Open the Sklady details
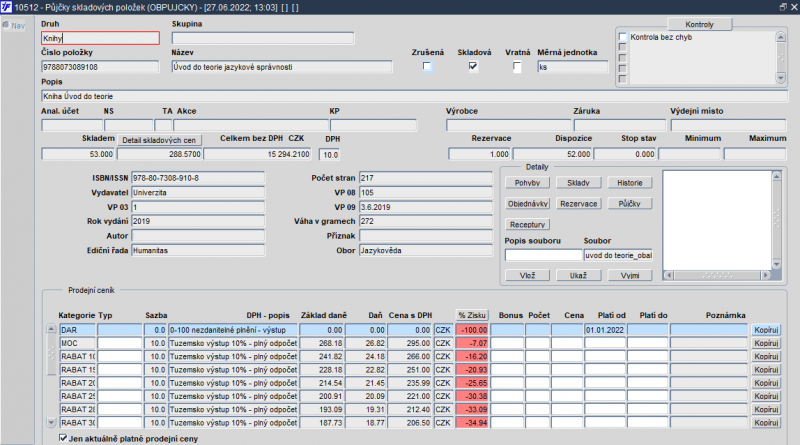The image size is (800, 445). 579,183
